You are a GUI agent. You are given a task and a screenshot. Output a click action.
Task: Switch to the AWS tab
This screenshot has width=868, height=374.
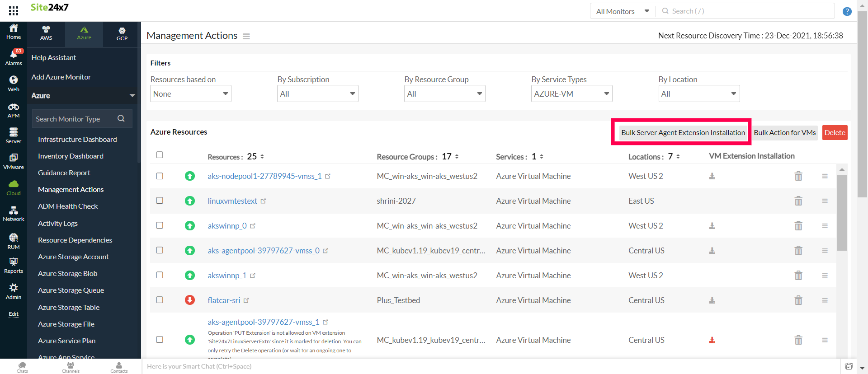tap(46, 33)
